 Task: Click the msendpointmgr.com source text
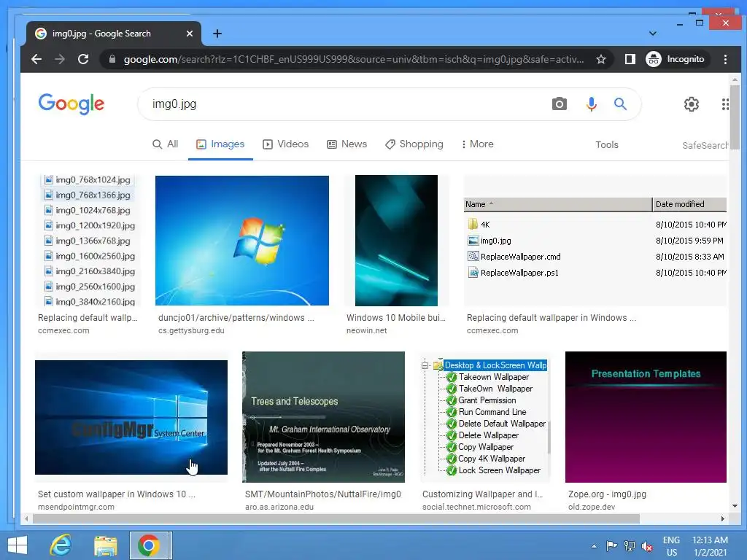tap(76, 507)
